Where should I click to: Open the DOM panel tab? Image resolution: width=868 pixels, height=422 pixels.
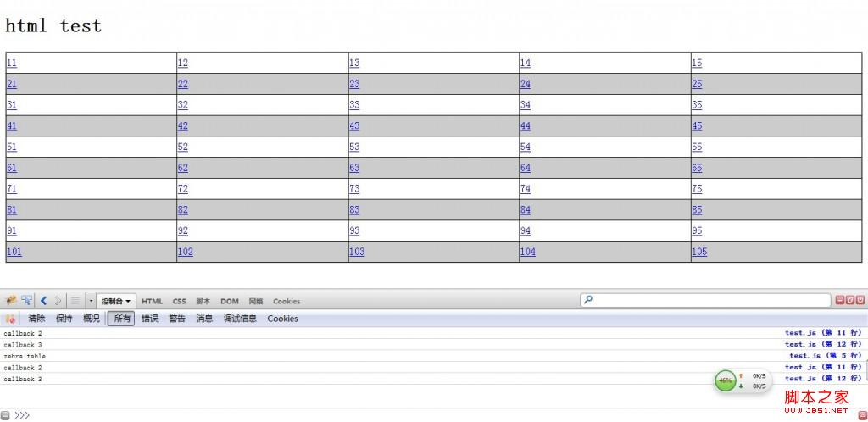tap(230, 302)
